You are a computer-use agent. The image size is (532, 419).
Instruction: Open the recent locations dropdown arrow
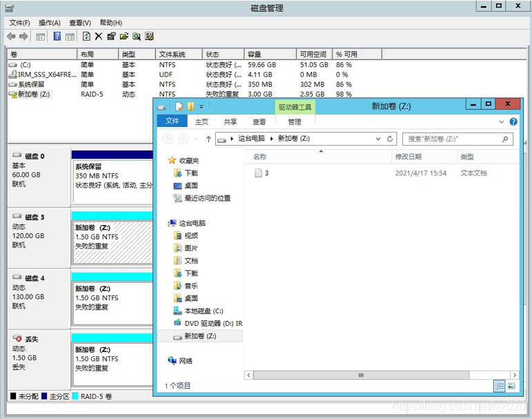tap(196, 139)
